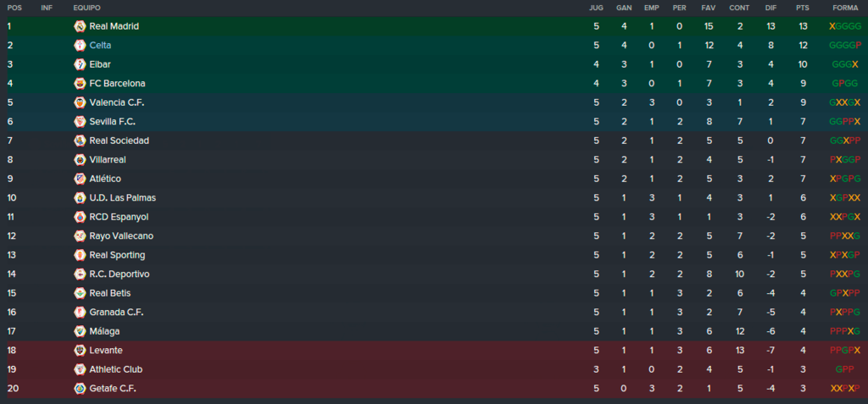Select the Sevilla F.C. team name
The image size is (868, 404).
click(113, 122)
